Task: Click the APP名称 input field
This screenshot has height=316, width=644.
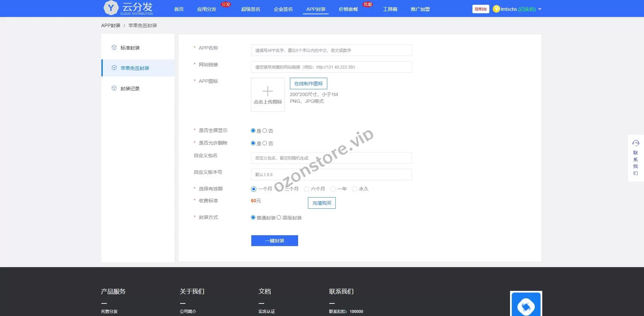Action: click(331, 50)
